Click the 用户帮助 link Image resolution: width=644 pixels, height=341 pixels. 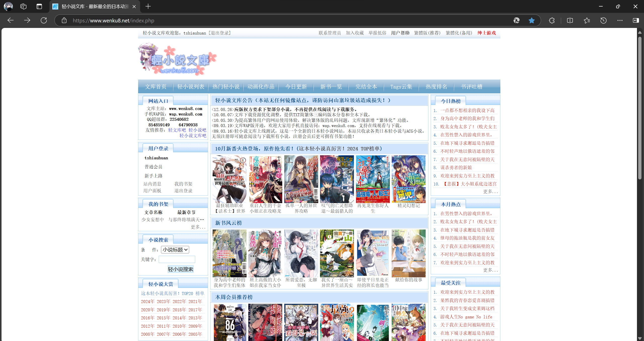[400, 33]
